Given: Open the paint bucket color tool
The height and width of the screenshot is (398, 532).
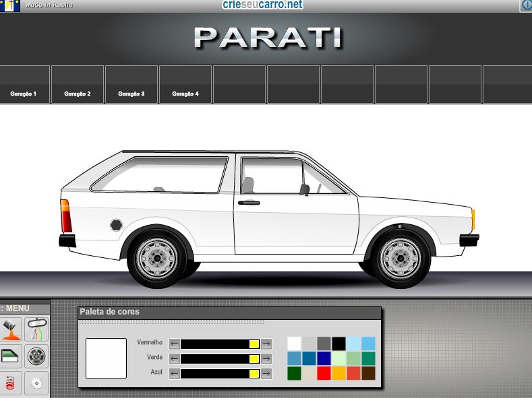Looking at the screenshot, I should [x=11, y=329].
